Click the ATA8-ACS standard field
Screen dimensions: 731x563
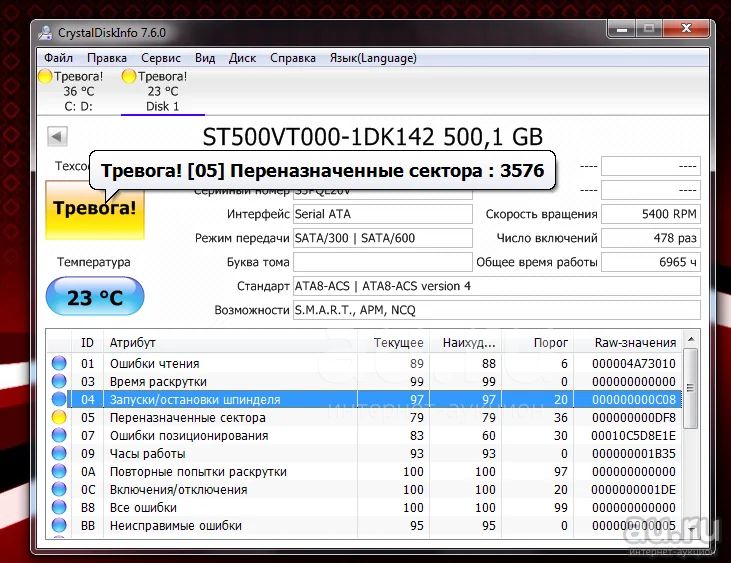tap(497, 286)
